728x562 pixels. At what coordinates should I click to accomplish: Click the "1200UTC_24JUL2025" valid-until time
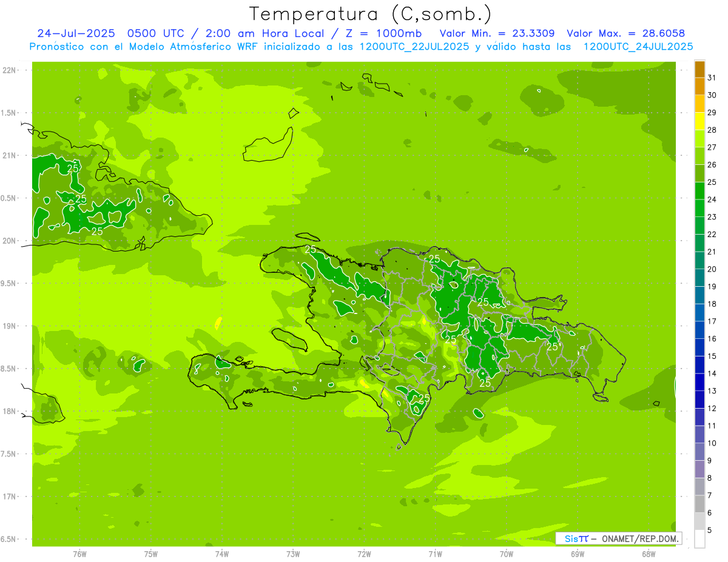coord(638,47)
